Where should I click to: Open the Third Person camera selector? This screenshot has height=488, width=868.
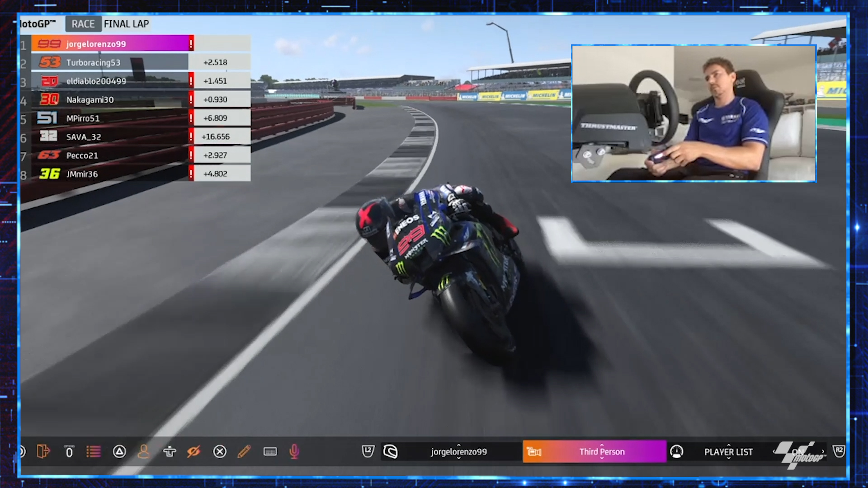(602, 451)
